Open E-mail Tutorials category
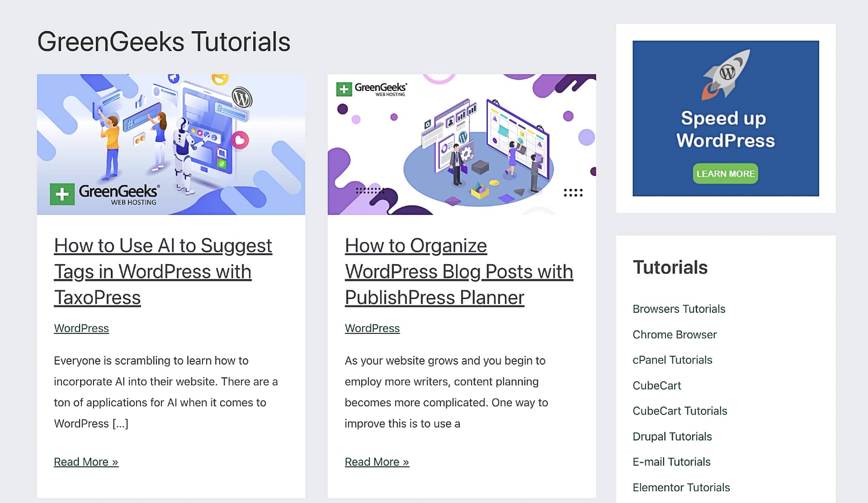This screenshot has height=503, width=868. (x=671, y=462)
